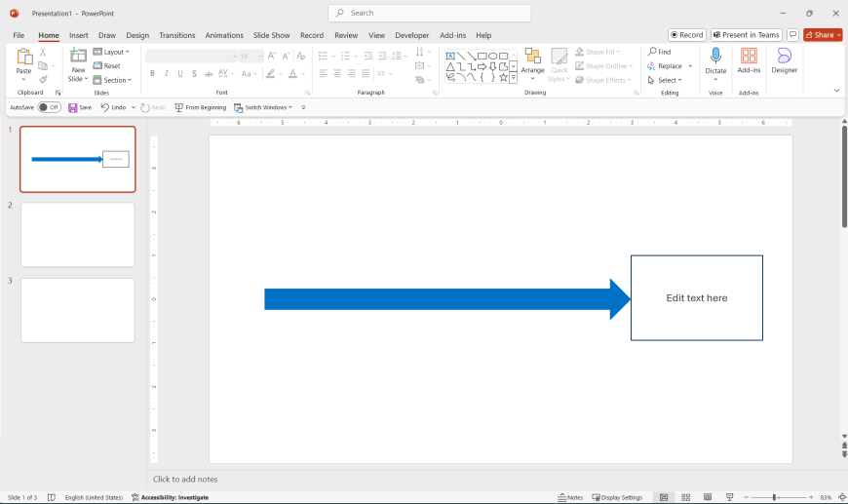Select the Text Box shape in gallery
Screen dimensions: 848x504
click(x=450, y=56)
